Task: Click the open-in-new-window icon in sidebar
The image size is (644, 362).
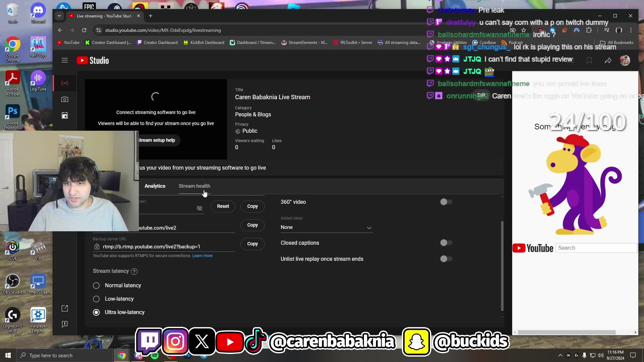Action: coord(65,308)
